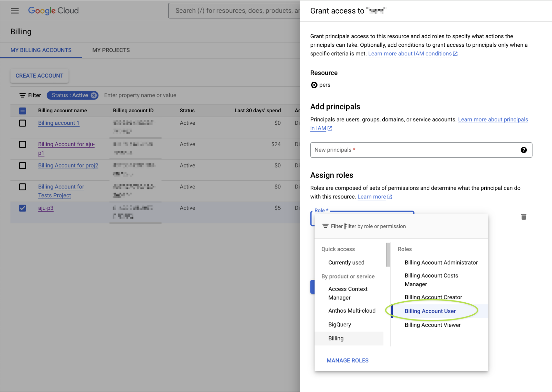Image resolution: width=552 pixels, height=392 pixels.
Task: Click the Enter property name or value filter field
Action: (140, 95)
